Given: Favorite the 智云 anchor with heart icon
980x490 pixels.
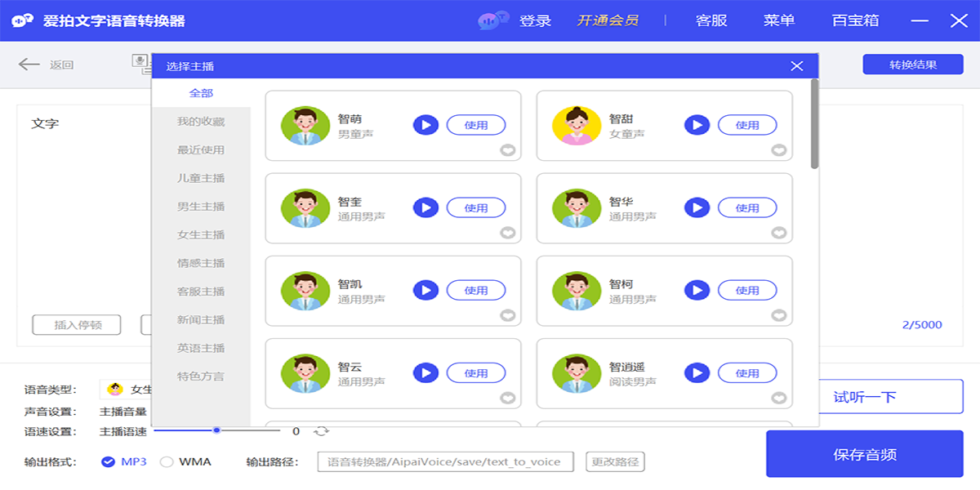Looking at the screenshot, I should pos(508,398).
